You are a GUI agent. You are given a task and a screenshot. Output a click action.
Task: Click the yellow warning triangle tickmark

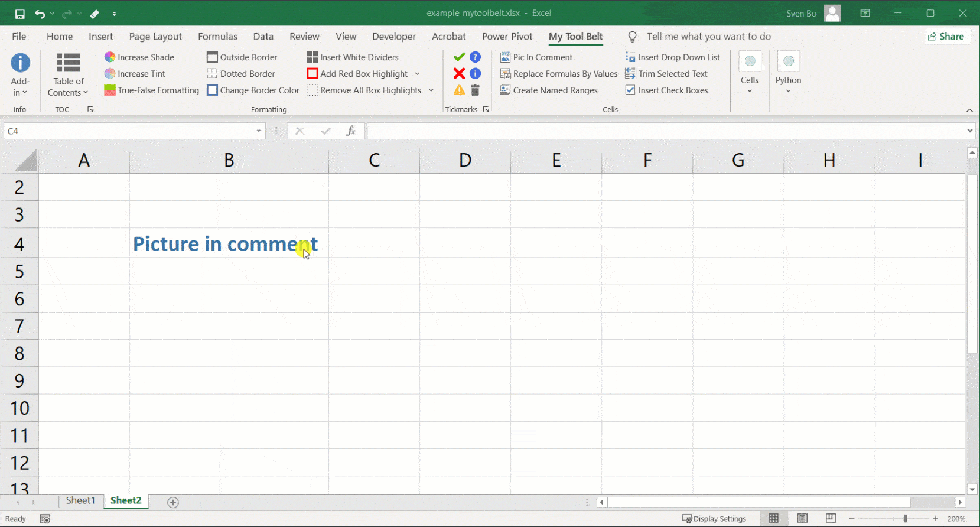pos(459,90)
